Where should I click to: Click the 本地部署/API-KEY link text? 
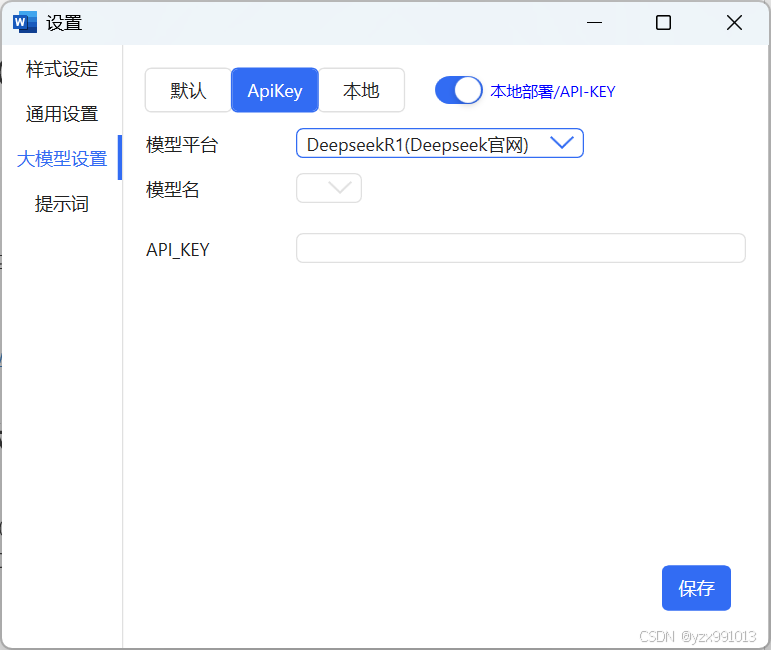(x=553, y=91)
